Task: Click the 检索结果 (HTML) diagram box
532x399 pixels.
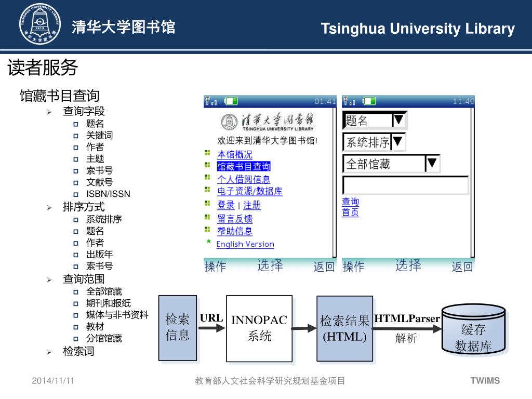Action: coord(345,328)
